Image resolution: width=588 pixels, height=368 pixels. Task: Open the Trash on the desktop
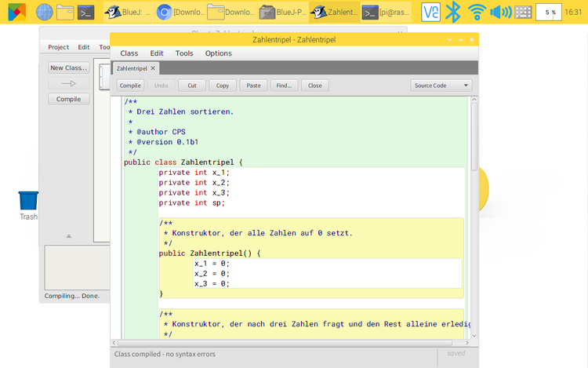point(28,201)
